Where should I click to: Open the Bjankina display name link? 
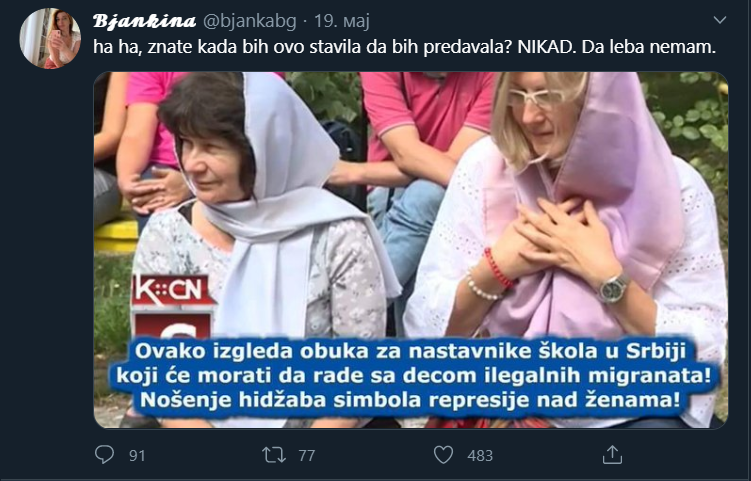[144, 21]
